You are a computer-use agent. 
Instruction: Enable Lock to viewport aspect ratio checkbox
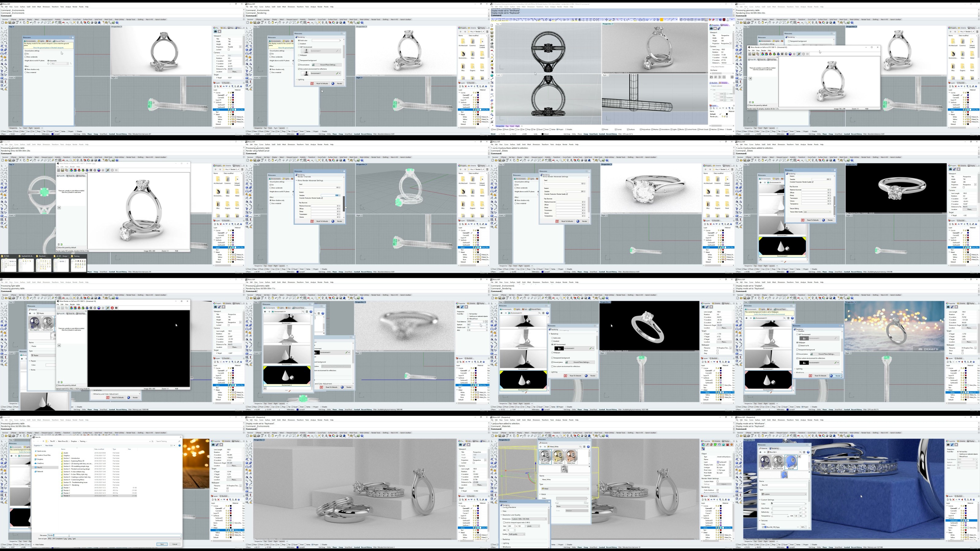(x=504, y=523)
